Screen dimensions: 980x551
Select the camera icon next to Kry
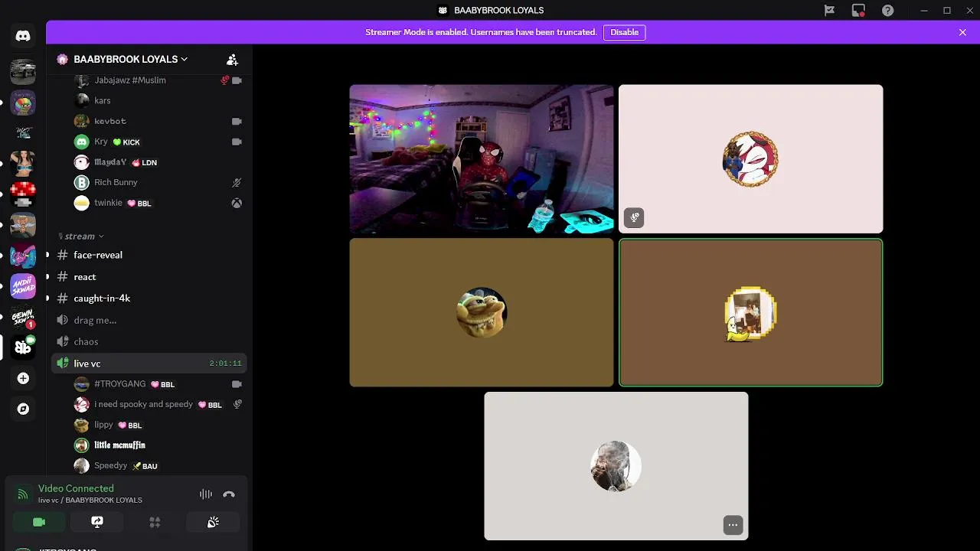pos(237,142)
